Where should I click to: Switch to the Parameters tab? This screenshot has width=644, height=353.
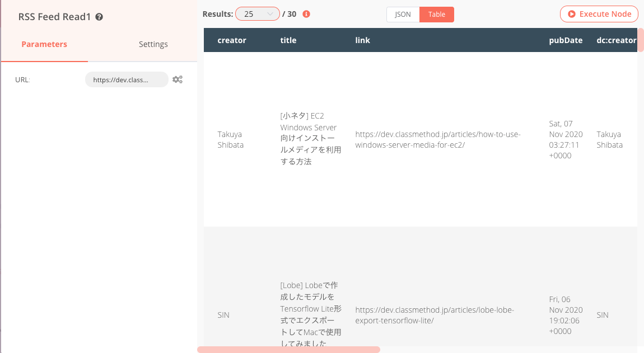(44, 44)
